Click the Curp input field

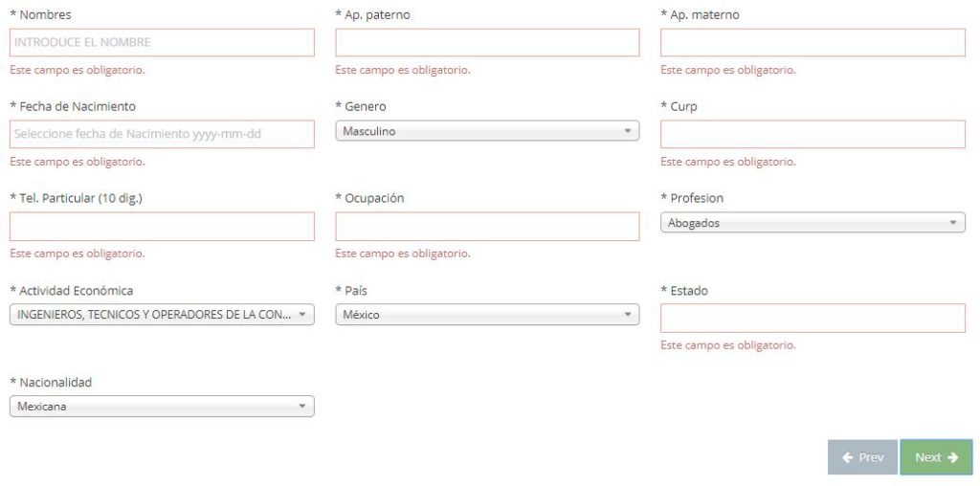tap(813, 134)
